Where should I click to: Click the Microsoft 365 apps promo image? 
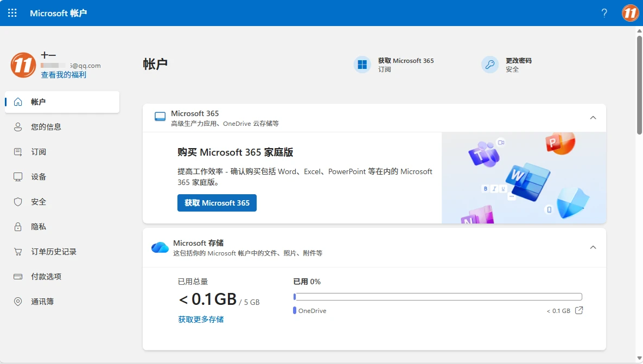pyautogui.click(x=524, y=178)
